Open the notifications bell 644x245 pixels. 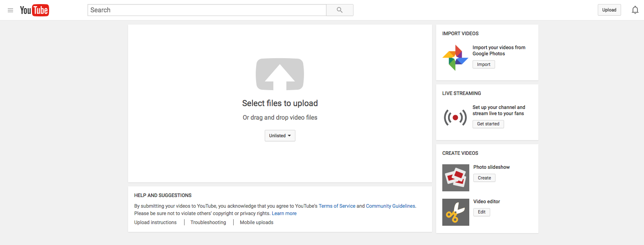635,10
